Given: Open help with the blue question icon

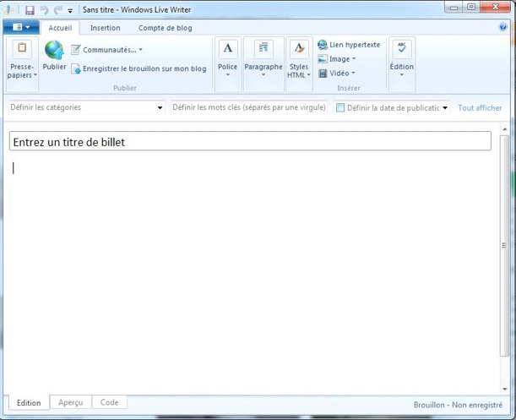Looking at the screenshot, I should (502, 27).
